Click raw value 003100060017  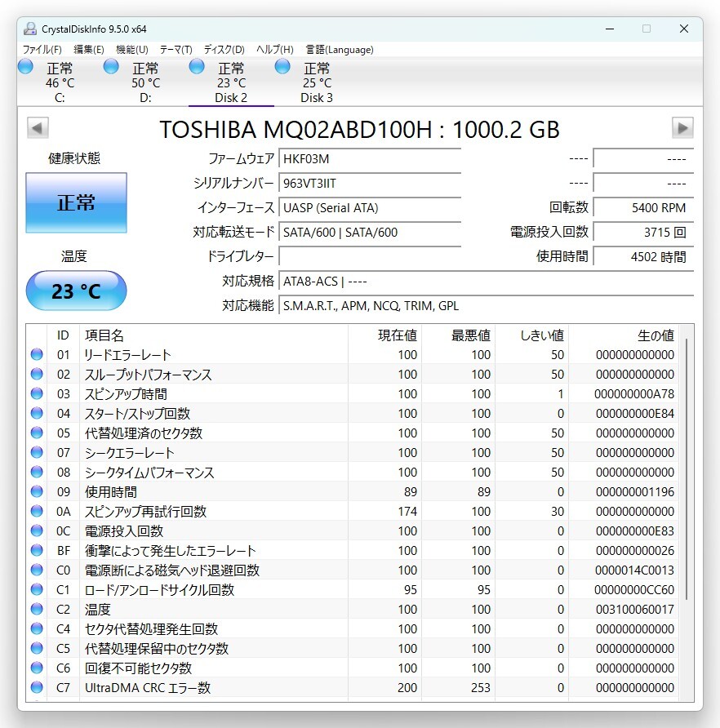click(634, 609)
